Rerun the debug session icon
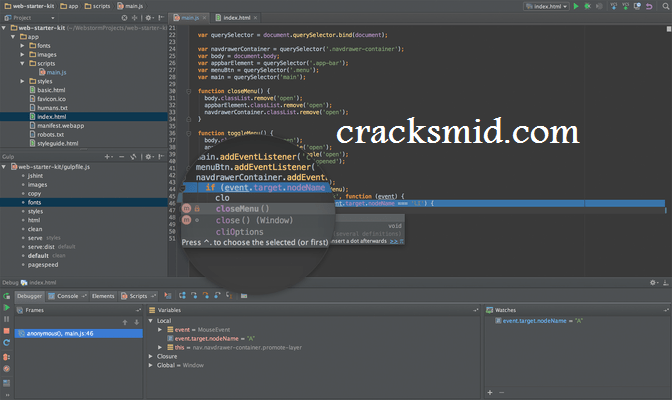Viewport: 672px width, 400px height. 6,296
